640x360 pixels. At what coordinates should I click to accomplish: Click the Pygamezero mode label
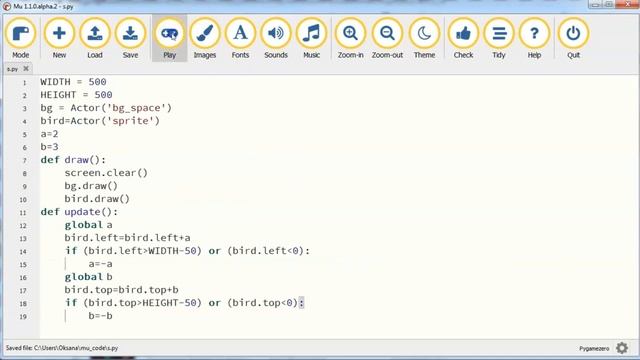(594, 348)
